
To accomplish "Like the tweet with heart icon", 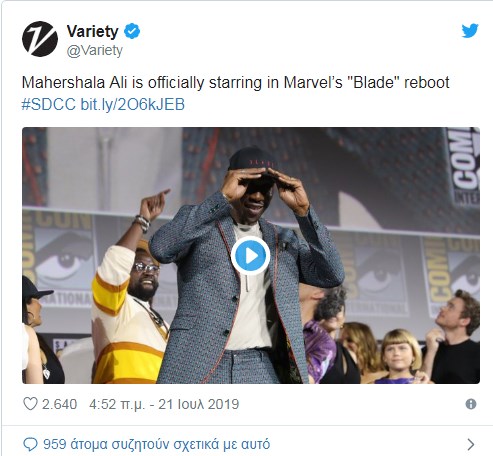I will pos(30,404).
